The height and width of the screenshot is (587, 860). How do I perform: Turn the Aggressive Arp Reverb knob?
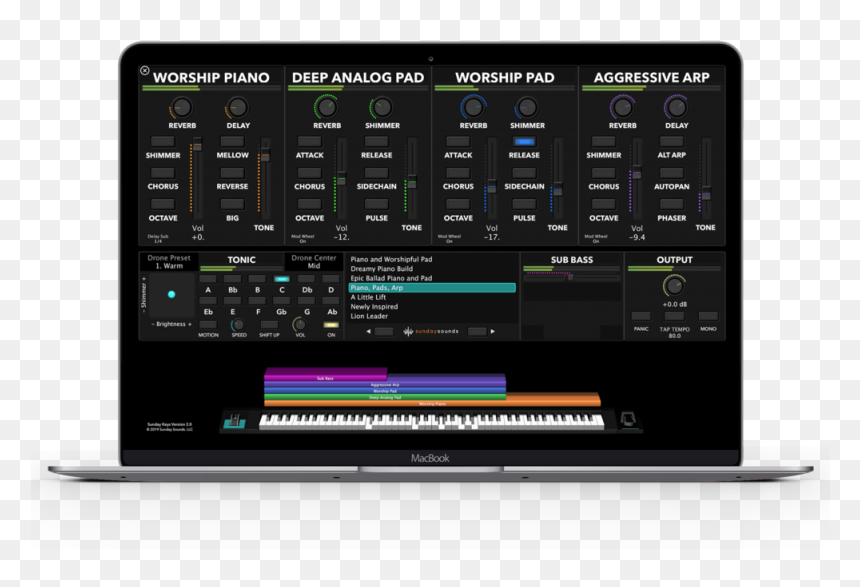tap(623, 108)
